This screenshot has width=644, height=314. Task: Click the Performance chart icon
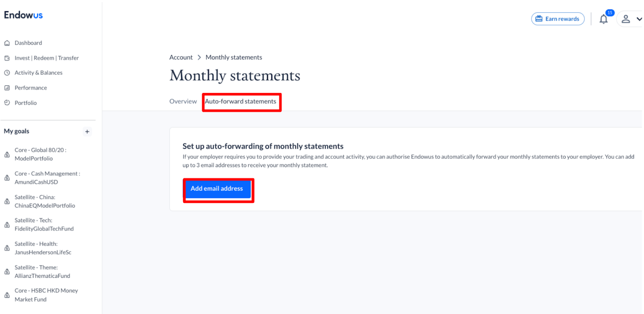coord(7,88)
